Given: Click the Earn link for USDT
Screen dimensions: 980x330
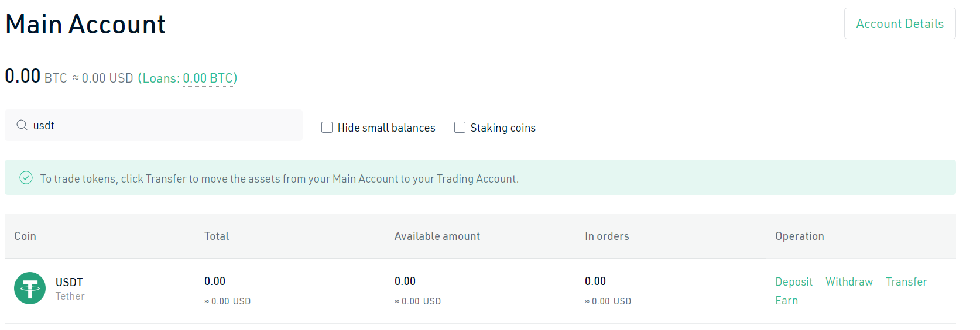Looking at the screenshot, I should pyautogui.click(x=786, y=300).
